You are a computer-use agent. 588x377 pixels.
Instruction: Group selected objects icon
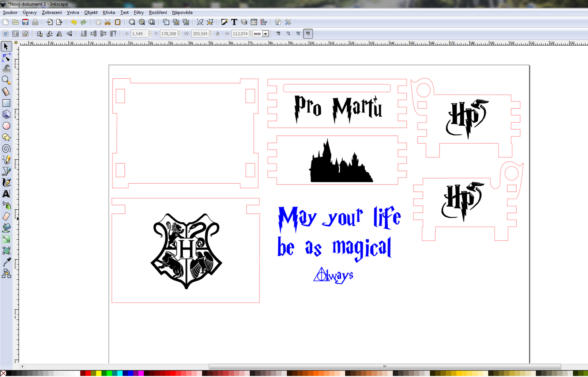click(x=200, y=22)
